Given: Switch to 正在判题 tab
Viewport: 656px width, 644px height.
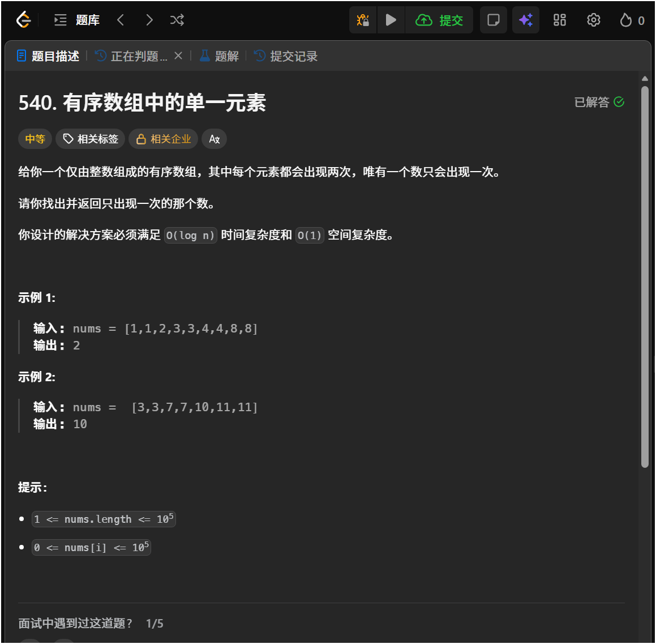Looking at the screenshot, I should point(131,56).
